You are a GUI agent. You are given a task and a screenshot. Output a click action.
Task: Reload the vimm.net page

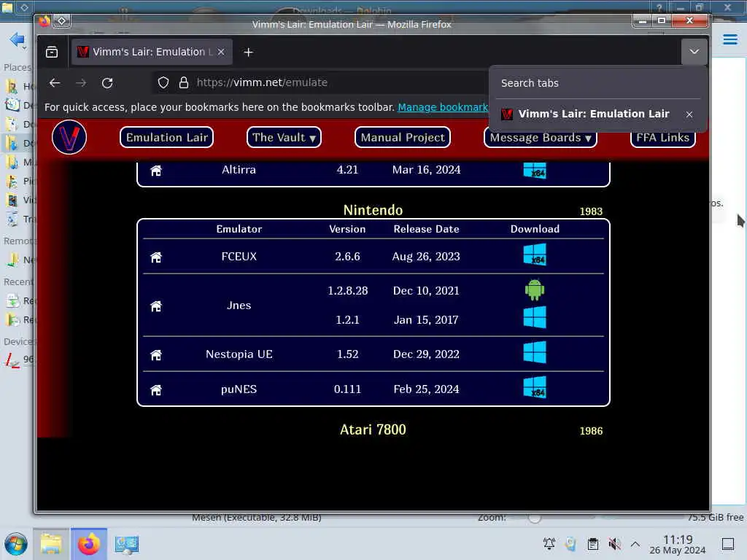[x=107, y=83]
